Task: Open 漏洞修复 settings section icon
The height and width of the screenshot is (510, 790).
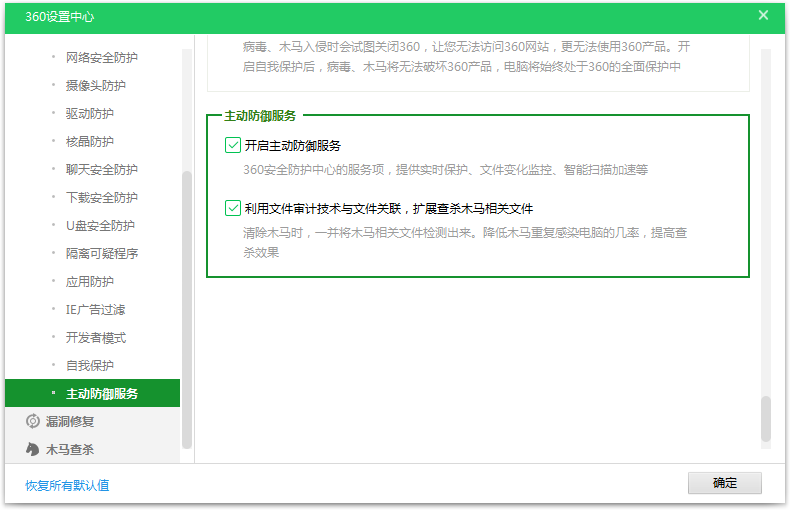Action: 33,421
